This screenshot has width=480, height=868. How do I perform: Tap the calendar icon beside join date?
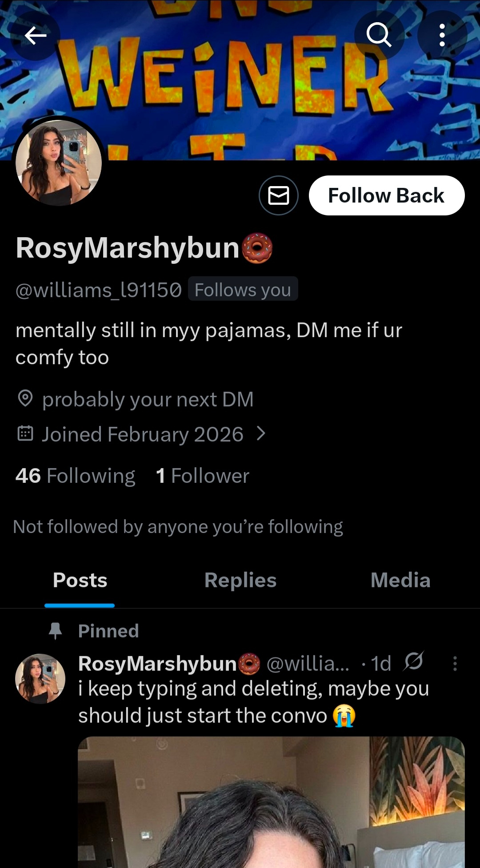coord(25,433)
